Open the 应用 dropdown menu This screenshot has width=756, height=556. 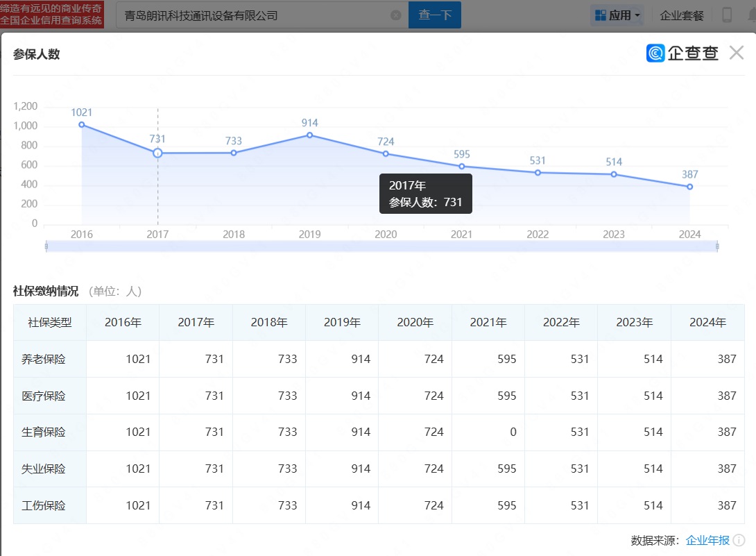617,15
